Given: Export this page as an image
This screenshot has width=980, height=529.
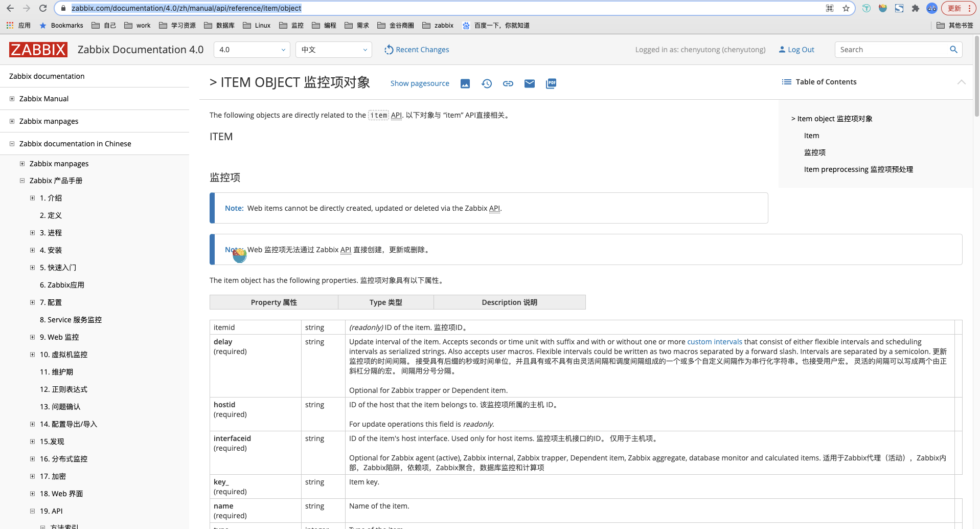Looking at the screenshot, I should point(465,83).
